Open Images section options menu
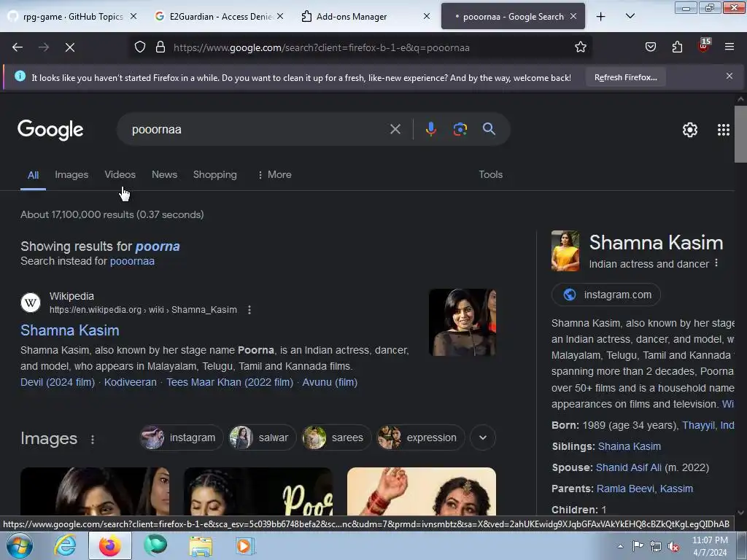 click(x=93, y=439)
